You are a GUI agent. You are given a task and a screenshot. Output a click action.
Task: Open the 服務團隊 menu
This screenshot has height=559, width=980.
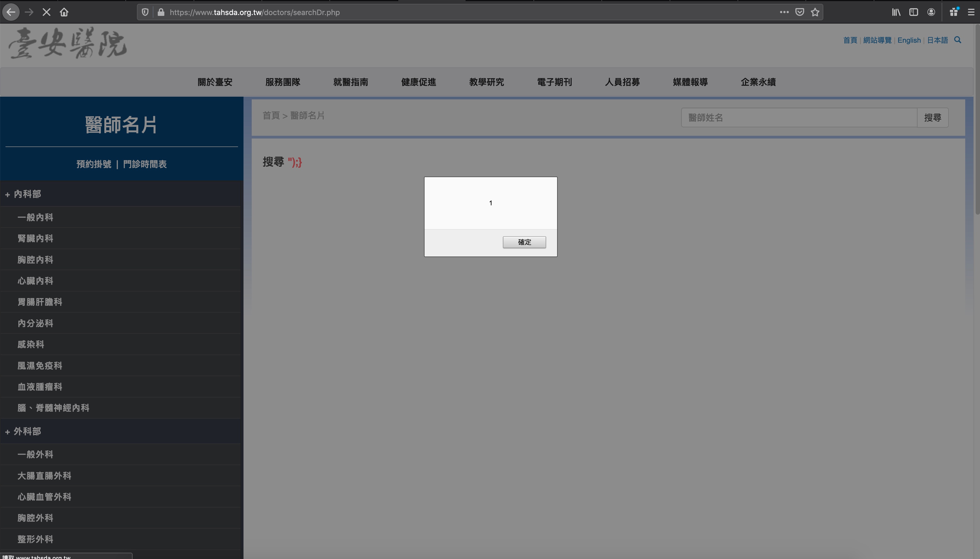(283, 82)
